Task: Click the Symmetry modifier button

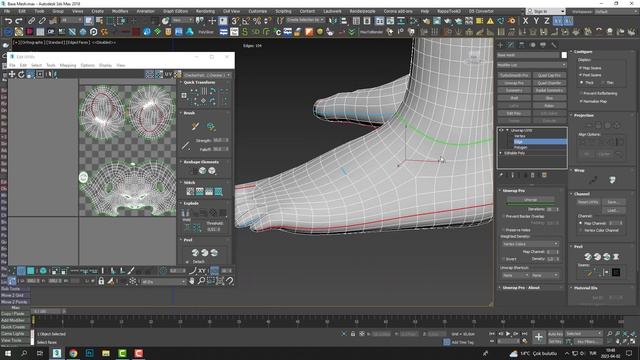Action: (x=514, y=90)
